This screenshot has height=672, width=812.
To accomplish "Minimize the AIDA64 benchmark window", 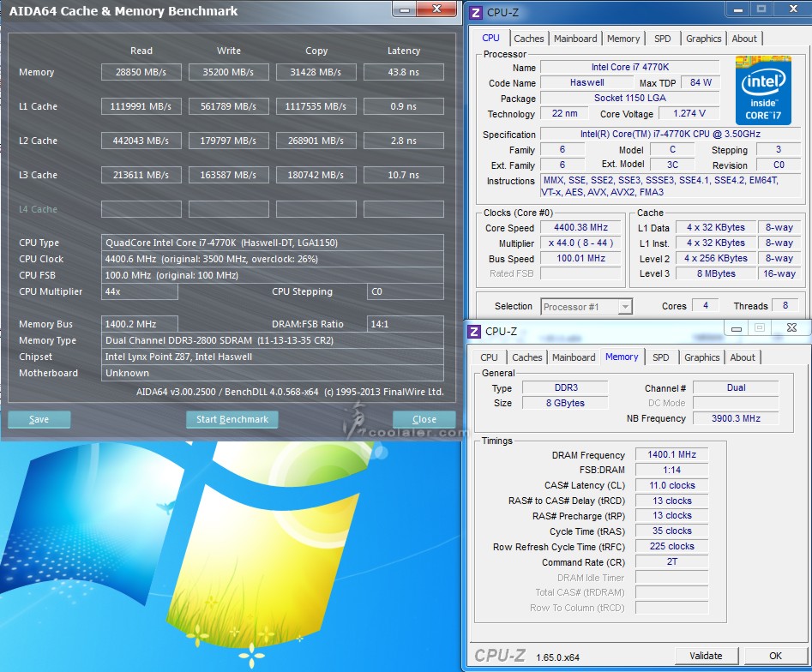I will pos(405,9).
